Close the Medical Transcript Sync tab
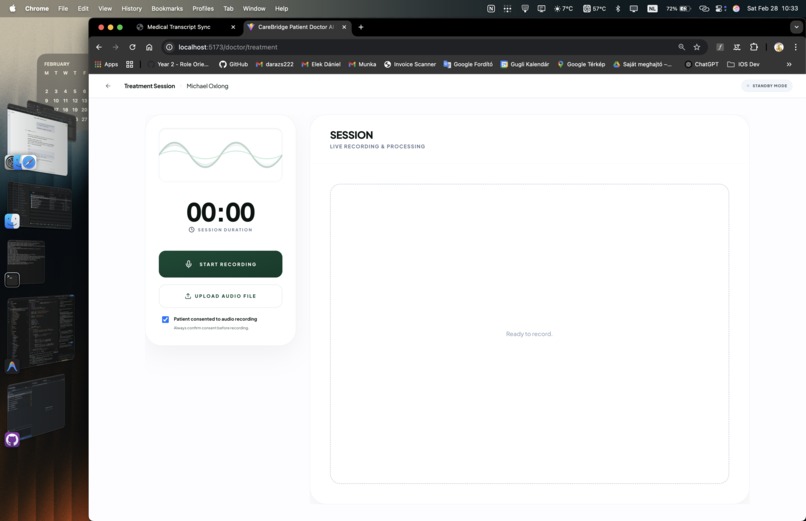The image size is (806, 521). [x=233, y=27]
